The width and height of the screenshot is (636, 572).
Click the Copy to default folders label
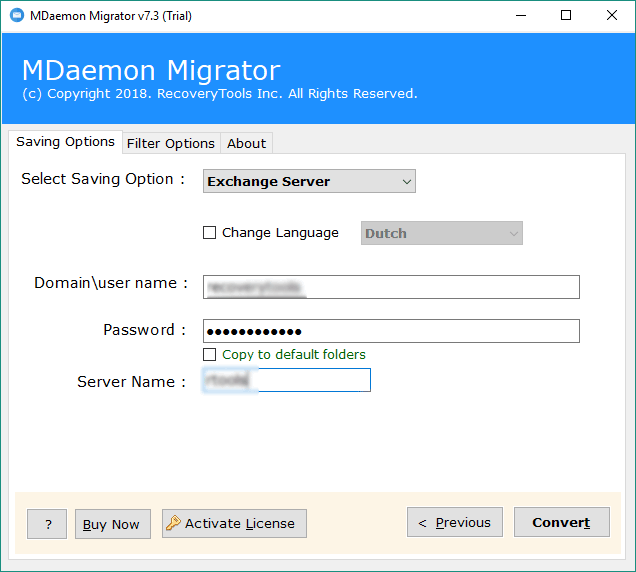click(294, 354)
